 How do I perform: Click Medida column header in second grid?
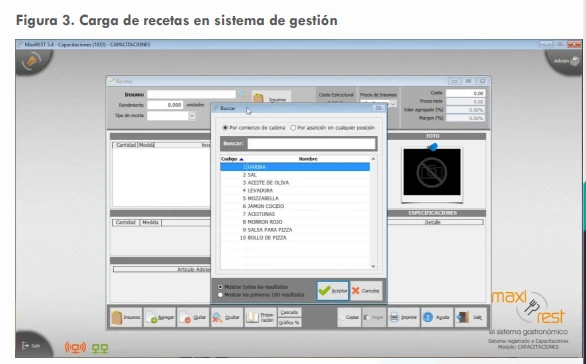coord(150,222)
